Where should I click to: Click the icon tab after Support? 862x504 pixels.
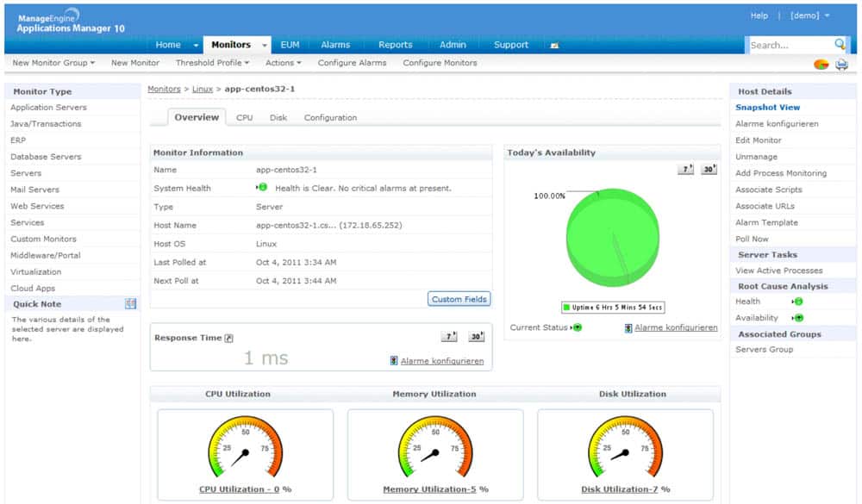pyautogui.click(x=554, y=45)
